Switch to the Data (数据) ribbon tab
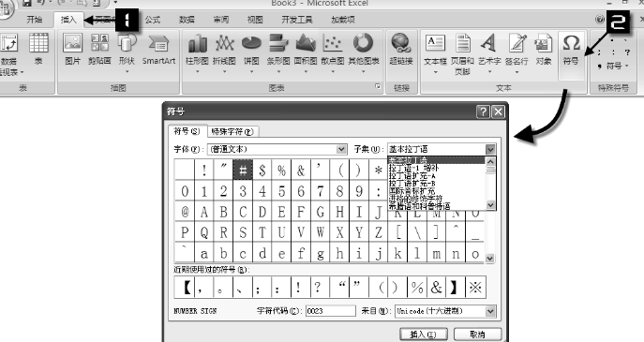The image size is (644, 342). tap(187, 20)
